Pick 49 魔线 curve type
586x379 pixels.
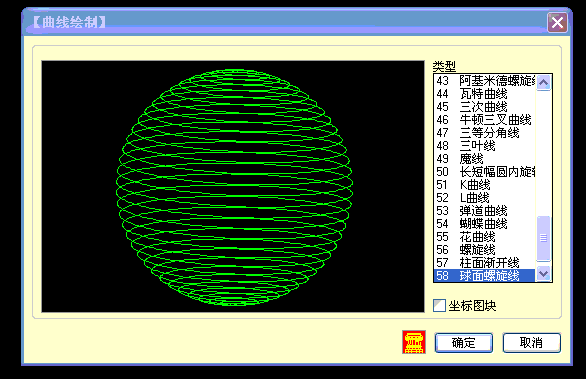485,158
